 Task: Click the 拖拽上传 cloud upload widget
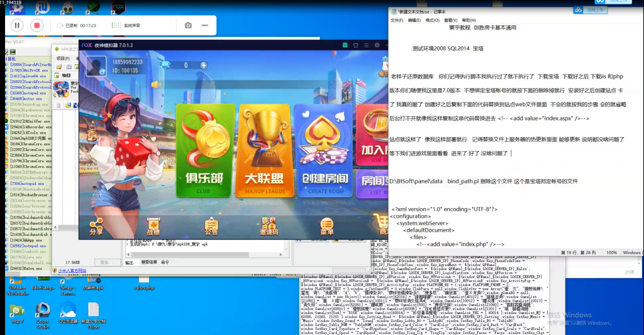590,10
